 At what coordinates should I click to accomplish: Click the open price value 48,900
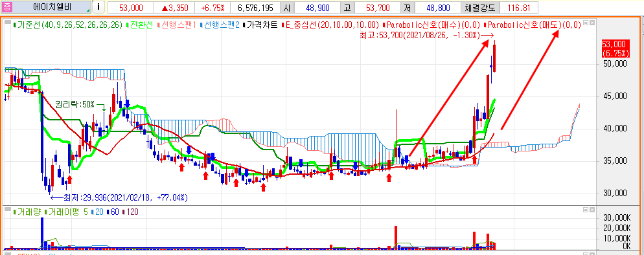(x=317, y=8)
